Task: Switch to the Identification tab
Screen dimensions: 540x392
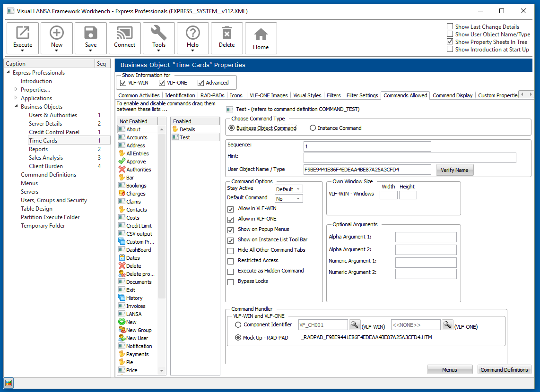Action: (180, 95)
